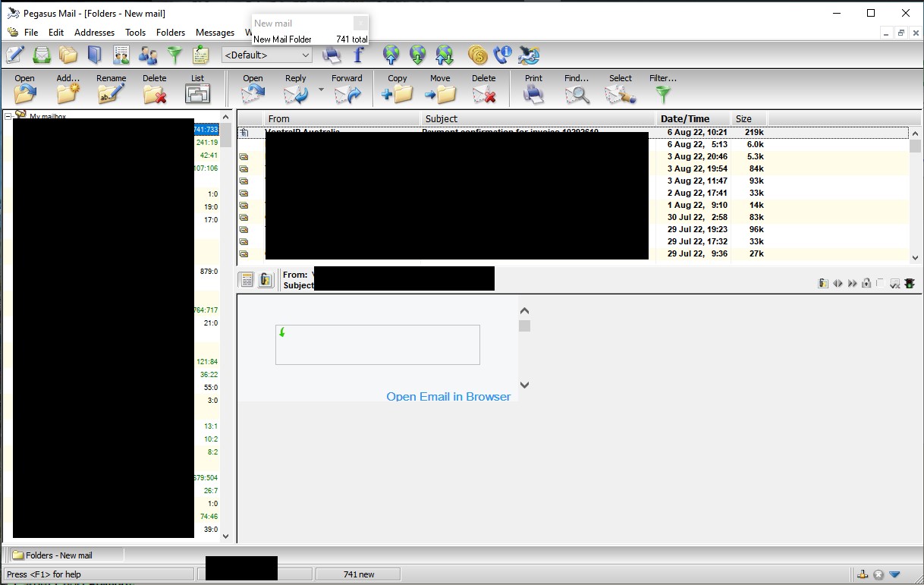Click the telephone info icon
924x585 pixels.
click(502, 55)
